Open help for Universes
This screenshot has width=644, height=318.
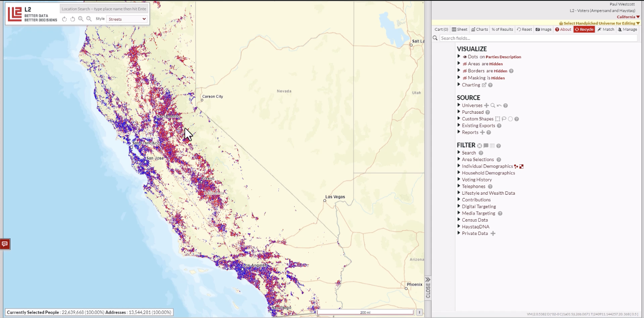coord(506,105)
